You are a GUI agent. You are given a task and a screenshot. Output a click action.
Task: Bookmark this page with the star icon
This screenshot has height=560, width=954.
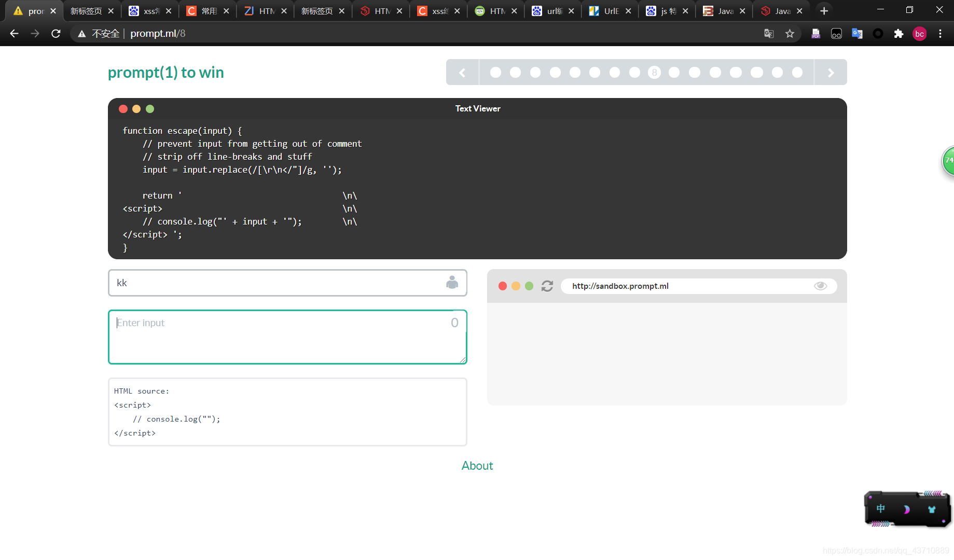coord(790,34)
